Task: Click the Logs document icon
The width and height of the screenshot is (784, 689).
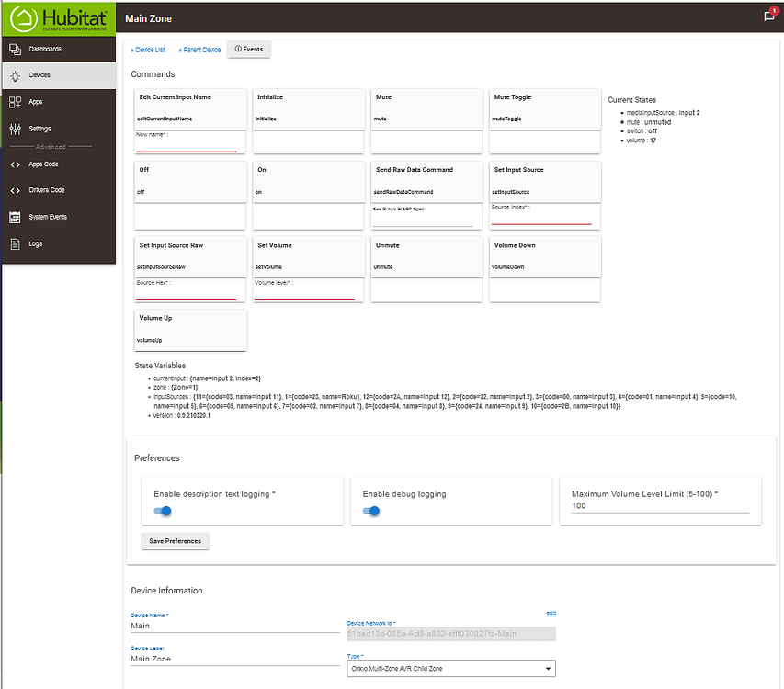Action: pos(15,243)
